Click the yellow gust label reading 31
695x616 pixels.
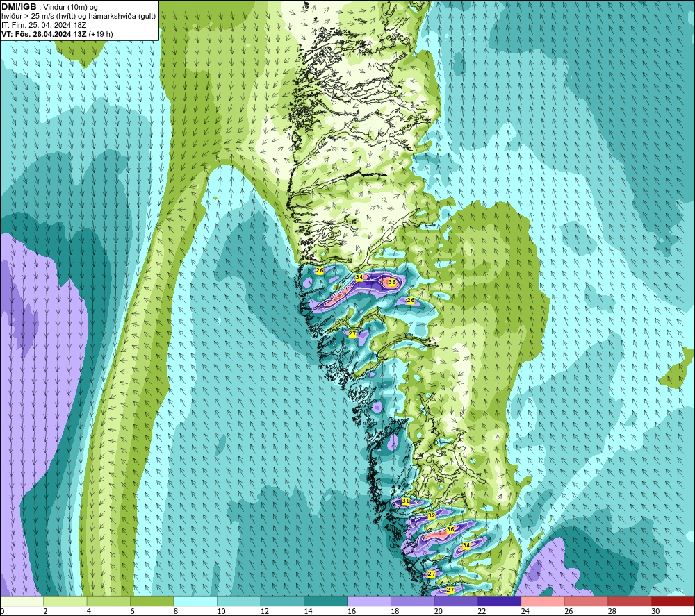click(x=406, y=501)
